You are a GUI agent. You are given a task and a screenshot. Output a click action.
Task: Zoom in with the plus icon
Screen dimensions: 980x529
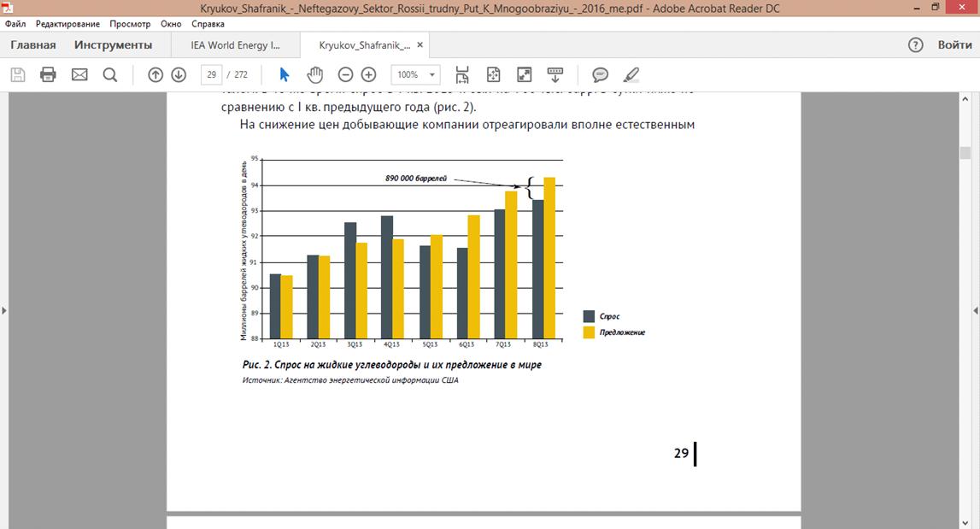pyautogui.click(x=369, y=74)
